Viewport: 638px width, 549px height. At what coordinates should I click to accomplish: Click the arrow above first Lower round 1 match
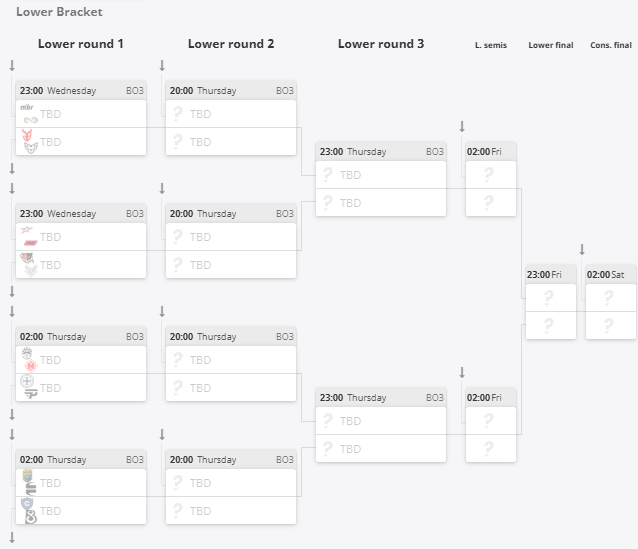[x=12, y=66]
